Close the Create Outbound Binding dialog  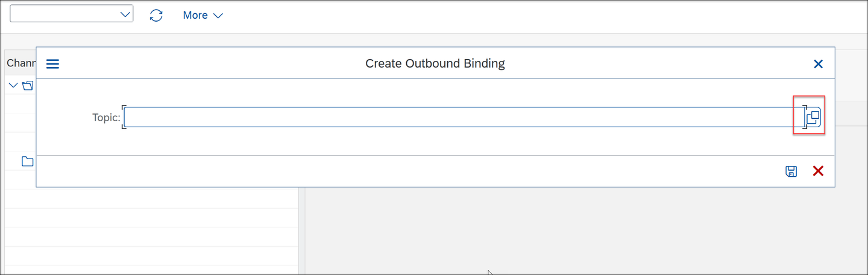click(818, 64)
